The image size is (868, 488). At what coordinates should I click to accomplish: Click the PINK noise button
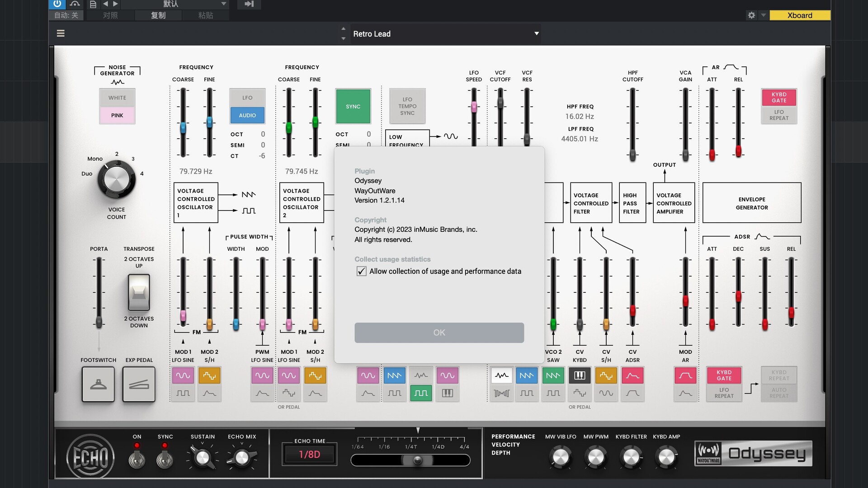click(x=117, y=115)
